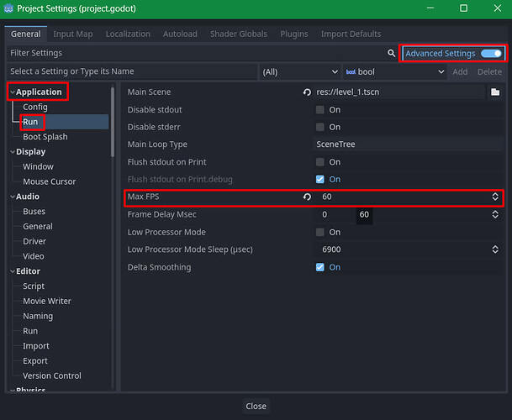Switch to the Input Map tab
The height and width of the screenshot is (420, 512).
[73, 34]
